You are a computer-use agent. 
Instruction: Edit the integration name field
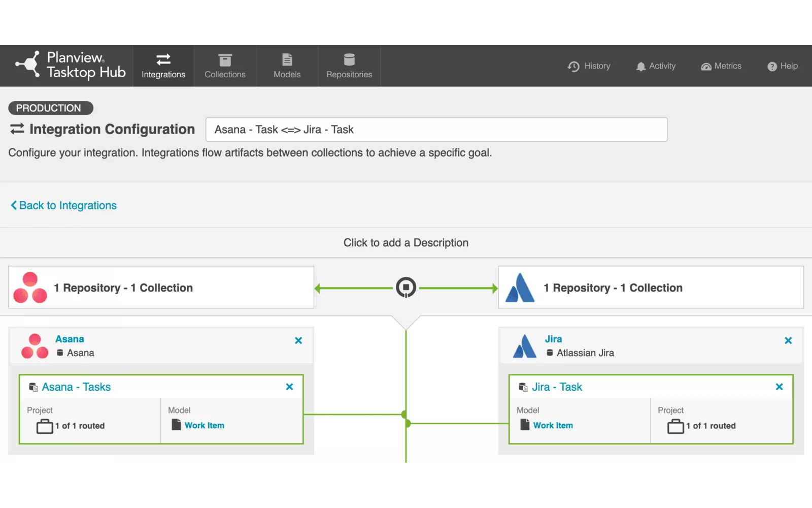[x=436, y=130]
